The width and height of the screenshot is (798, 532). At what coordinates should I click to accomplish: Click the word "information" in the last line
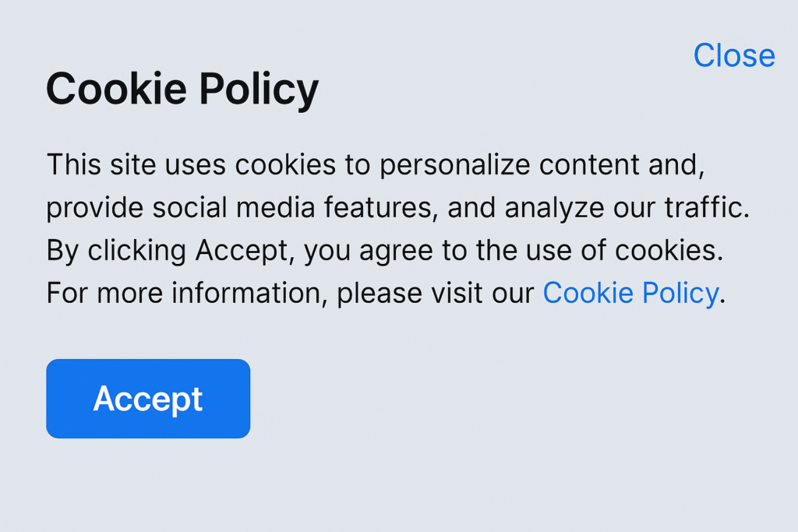[247, 294]
